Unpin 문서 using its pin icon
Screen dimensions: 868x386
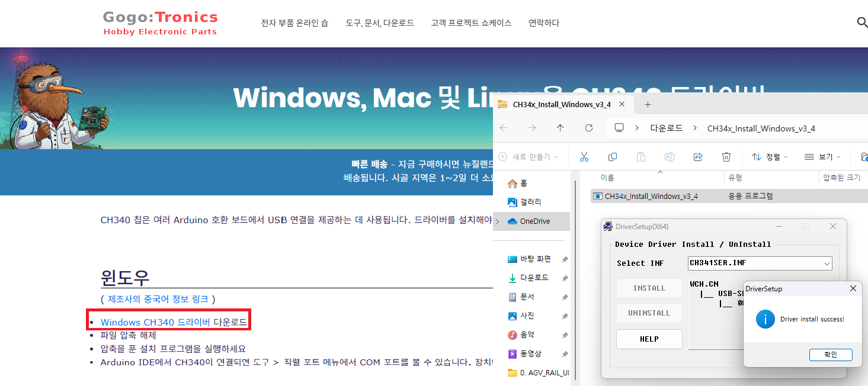tap(565, 297)
